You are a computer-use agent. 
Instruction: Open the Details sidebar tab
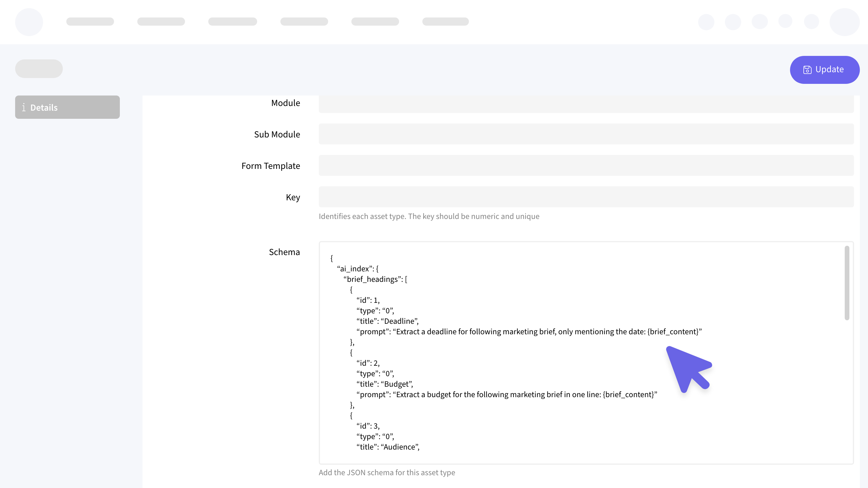[67, 107]
